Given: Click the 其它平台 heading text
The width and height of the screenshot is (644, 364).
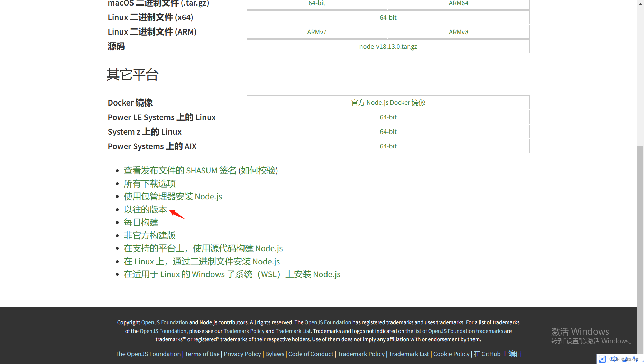Looking at the screenshot, I should (x=132, y=74).
